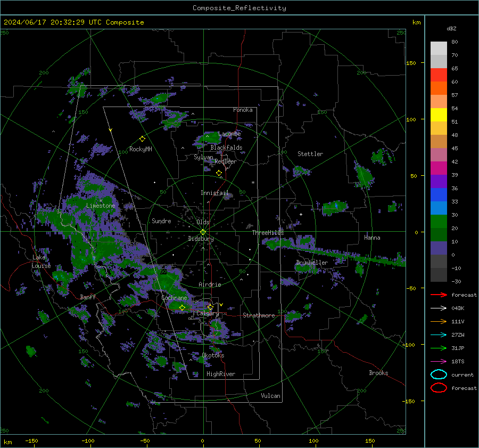Screen dimensions: 479x448
Task: Click the Airdrie city label
Action: pyautogui.click(x=210, y=284)
